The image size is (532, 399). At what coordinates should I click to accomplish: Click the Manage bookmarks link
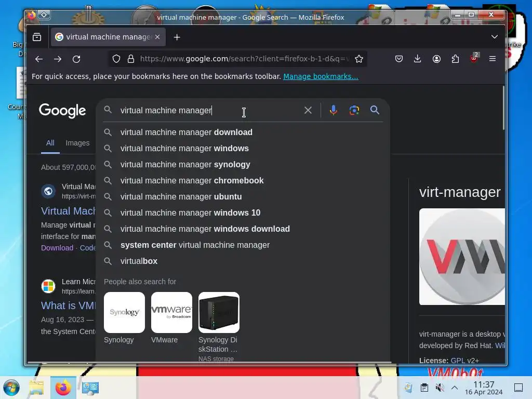click(321, 77)
